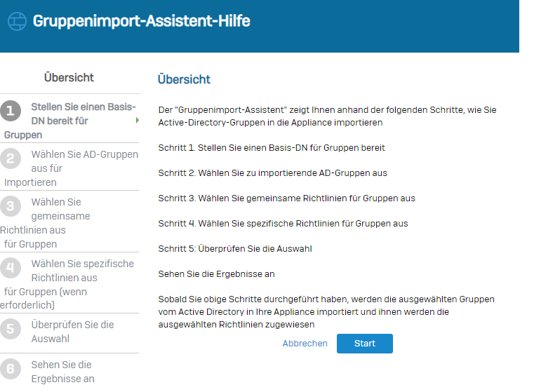Select the step 2 number circle

coord(11,158)
